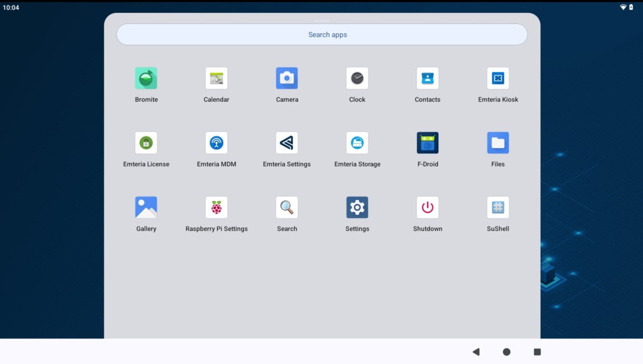Open the Clock app
This screenshot has width=643, height=364.
[357, 78]
